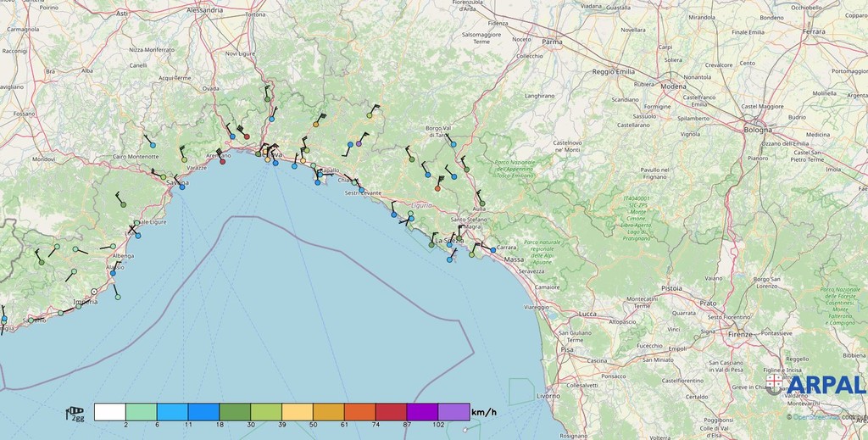
Task: Click the Livorno city label
Action: tap(548, 396)
